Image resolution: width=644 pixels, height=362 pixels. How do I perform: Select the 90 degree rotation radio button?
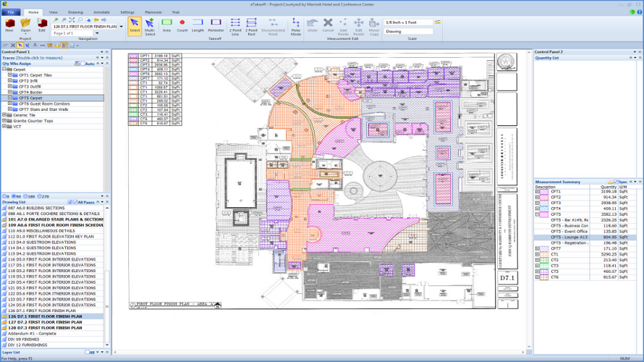(x=14, y=196)
